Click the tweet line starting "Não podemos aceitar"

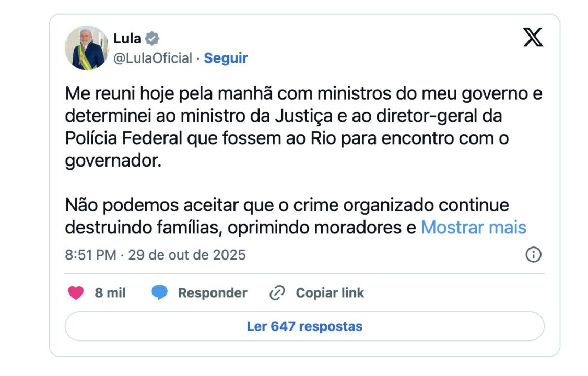(287, 205)
